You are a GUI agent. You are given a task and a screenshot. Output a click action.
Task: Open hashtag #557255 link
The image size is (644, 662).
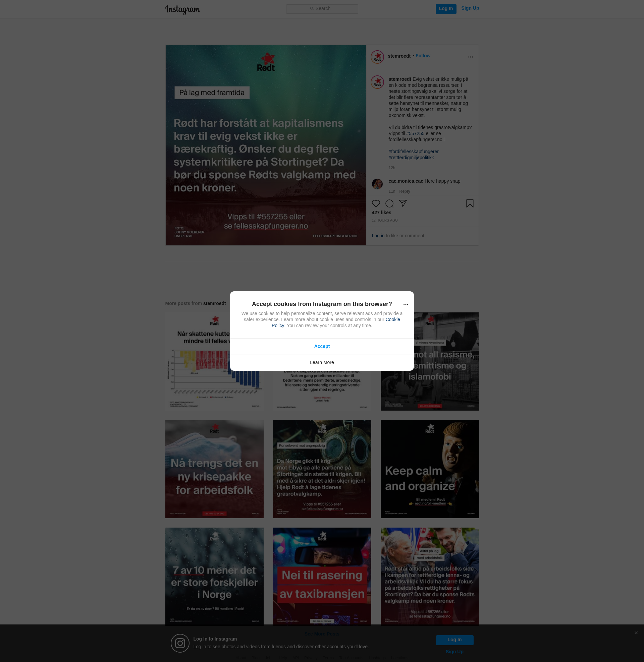(x=415, y=133)
